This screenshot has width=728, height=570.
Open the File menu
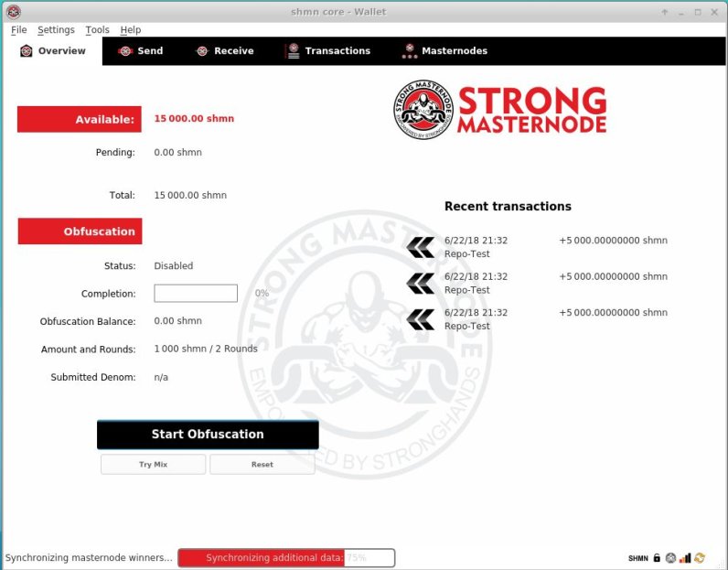19,29
